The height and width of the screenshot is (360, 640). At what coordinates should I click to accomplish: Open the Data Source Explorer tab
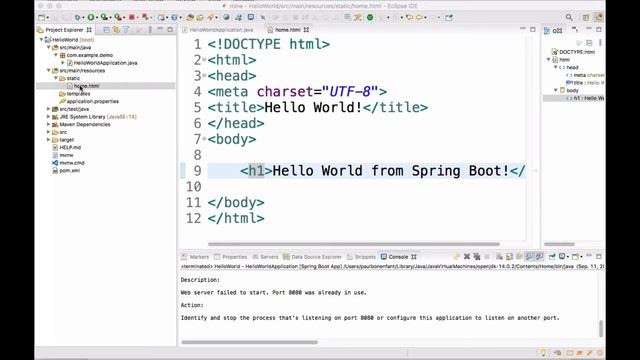coord(312,257)
